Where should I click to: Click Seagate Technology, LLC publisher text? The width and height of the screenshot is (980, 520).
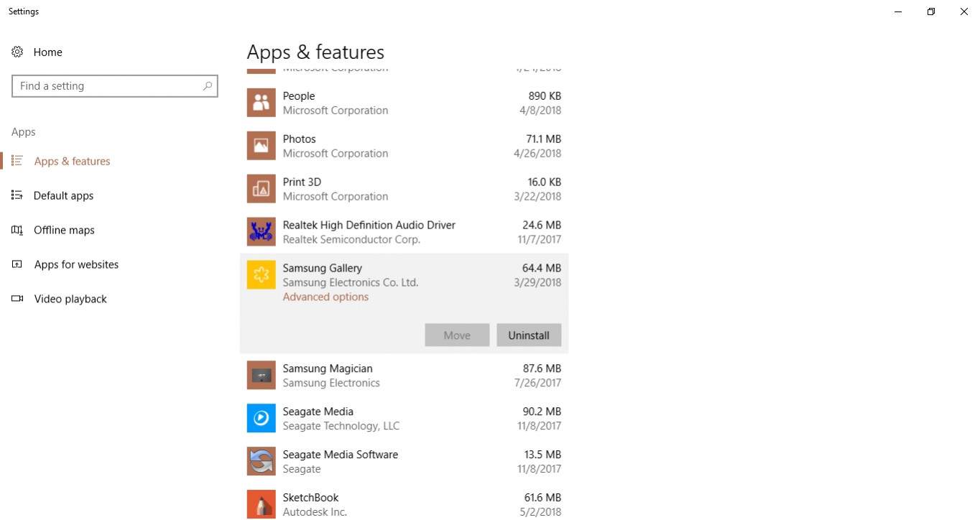341,426
